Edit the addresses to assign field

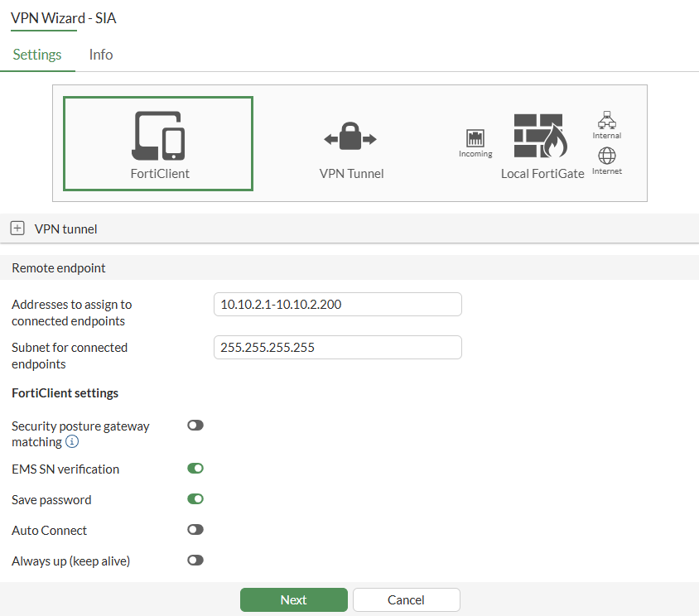[337, 304]
